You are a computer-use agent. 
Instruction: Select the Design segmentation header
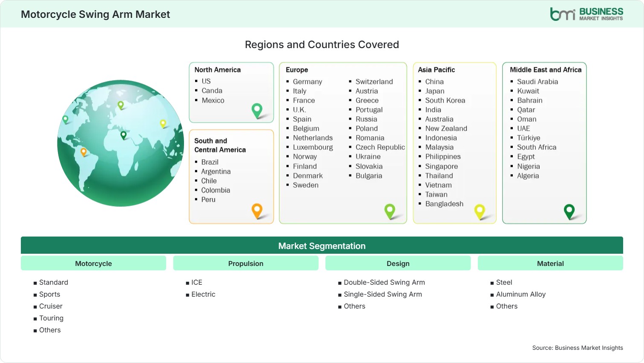pyautogui.click(x=398, y=263)
